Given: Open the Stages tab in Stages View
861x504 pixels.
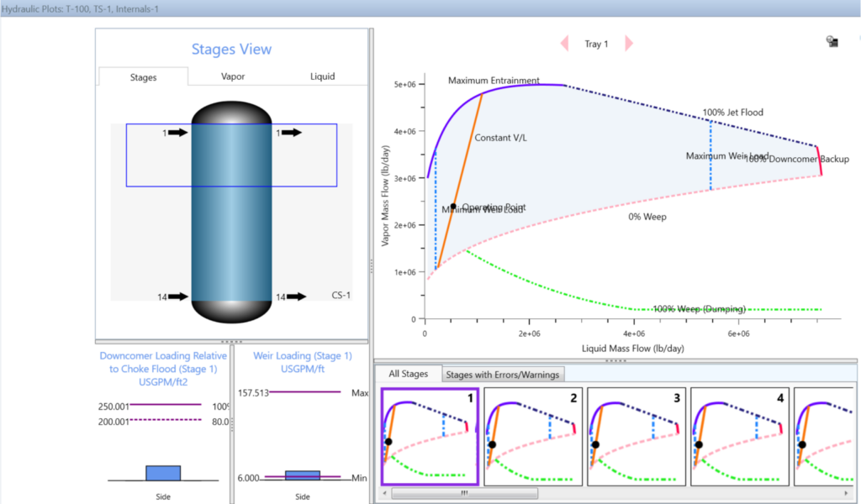Looking at the screenshot, I should 143,77.
